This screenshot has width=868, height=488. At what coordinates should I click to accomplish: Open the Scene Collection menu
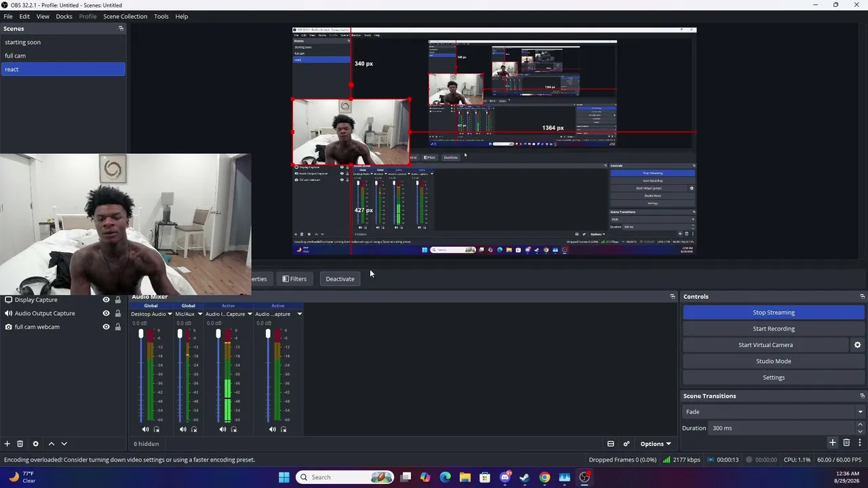125,16
